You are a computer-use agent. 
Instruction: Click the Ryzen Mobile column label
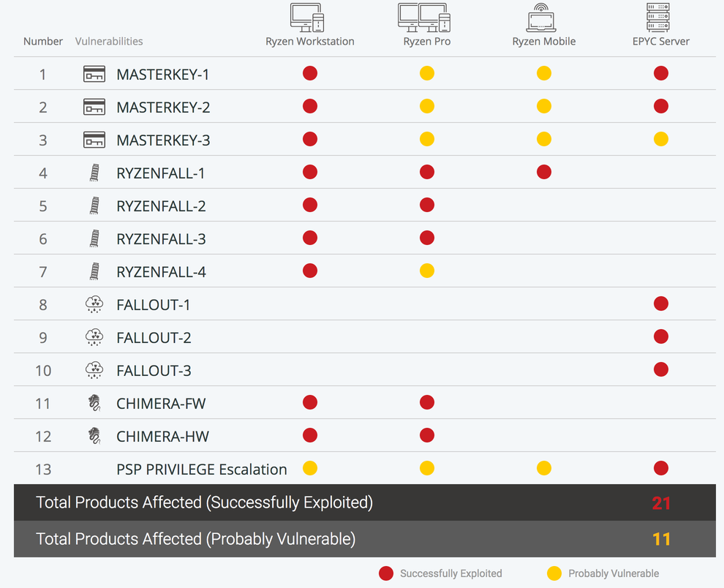point(544,42)
